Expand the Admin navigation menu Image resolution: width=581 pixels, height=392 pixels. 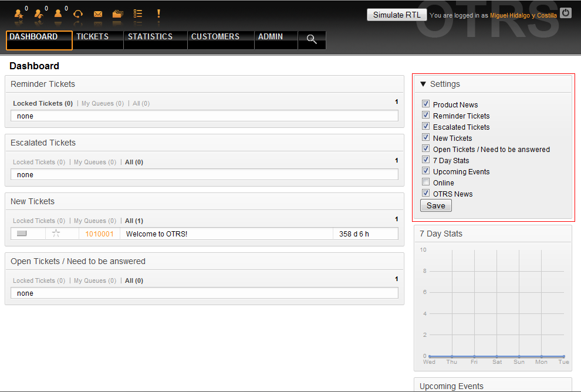(x=271, y=37)
